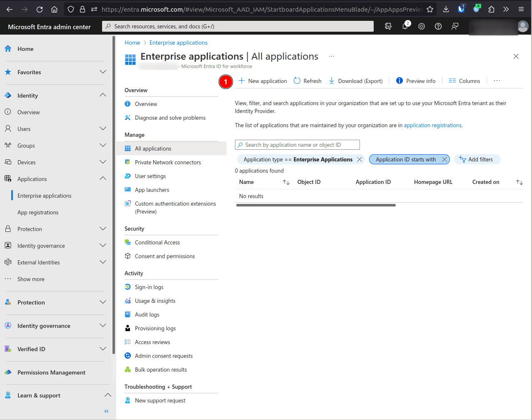Screen dimensions: 532x420
Task: Collapse the Applications menu
Action: [103, 179]
